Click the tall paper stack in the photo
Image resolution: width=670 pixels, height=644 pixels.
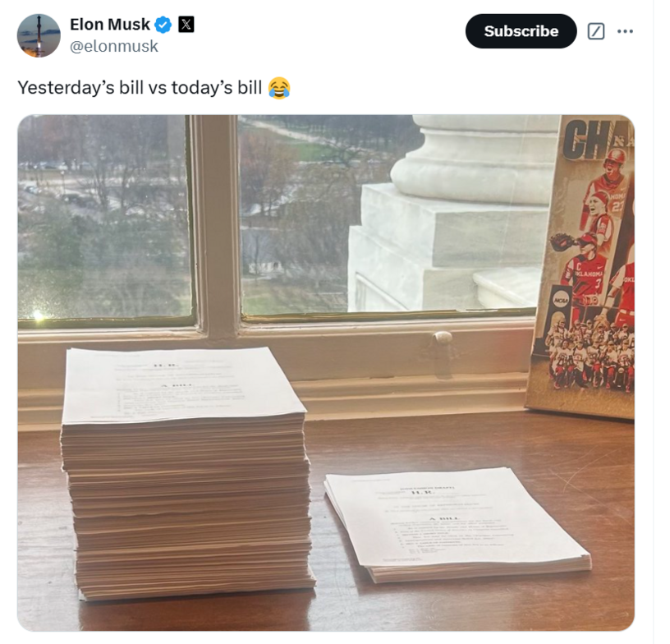click(x=186, y=474)
